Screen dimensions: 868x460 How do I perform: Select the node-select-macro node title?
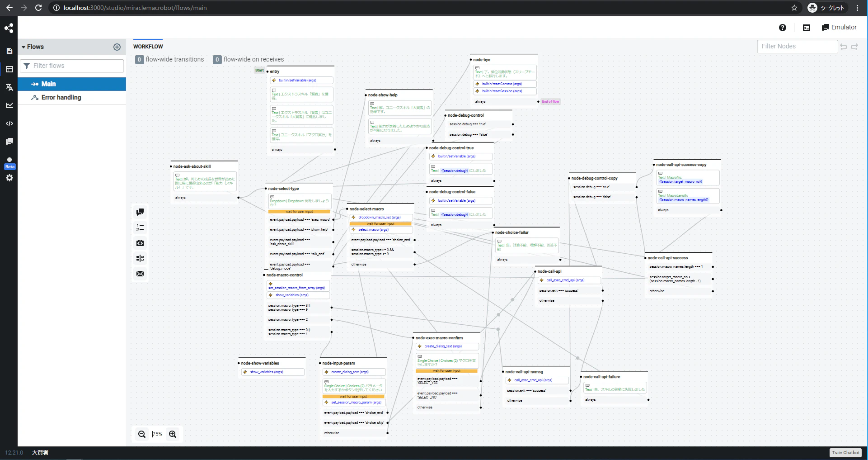366,209
